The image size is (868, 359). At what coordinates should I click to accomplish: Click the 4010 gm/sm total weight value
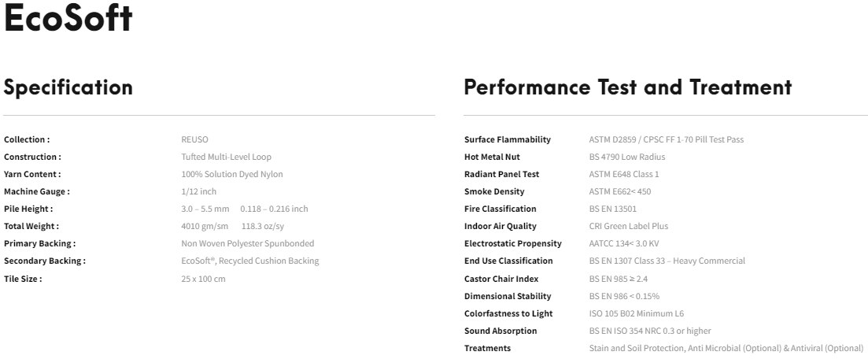[204, 226]
